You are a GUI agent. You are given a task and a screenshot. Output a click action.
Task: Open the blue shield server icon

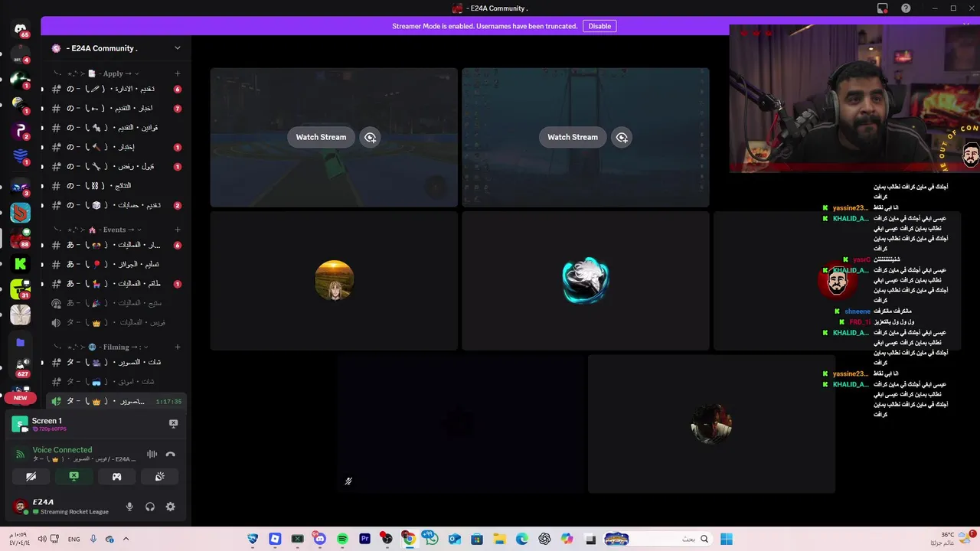pyautogui.click(x=21, y=156)
